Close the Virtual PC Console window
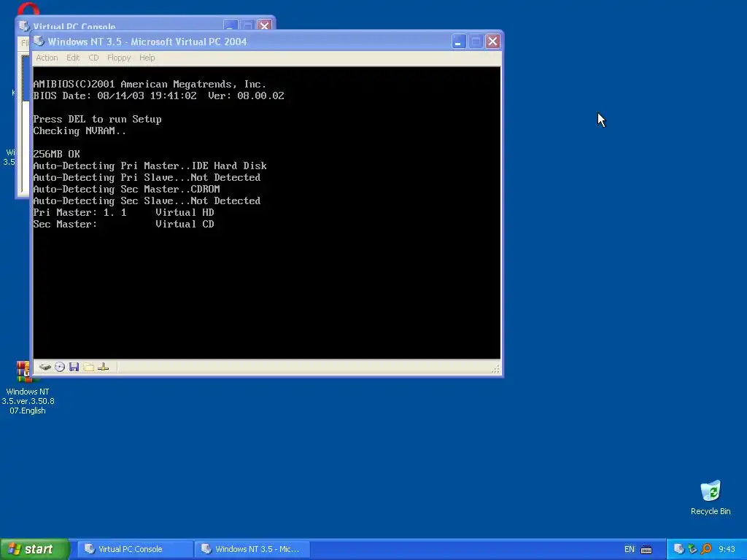747x560 pixels. (x=264, y=26)
